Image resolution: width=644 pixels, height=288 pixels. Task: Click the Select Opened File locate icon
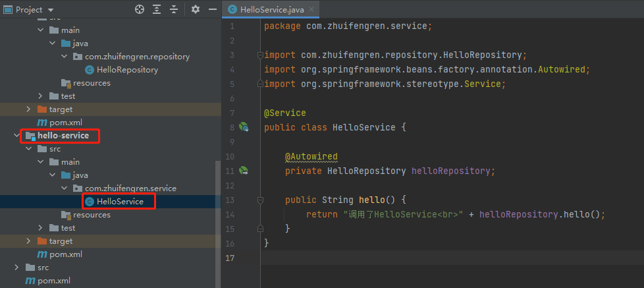(139, 10)
